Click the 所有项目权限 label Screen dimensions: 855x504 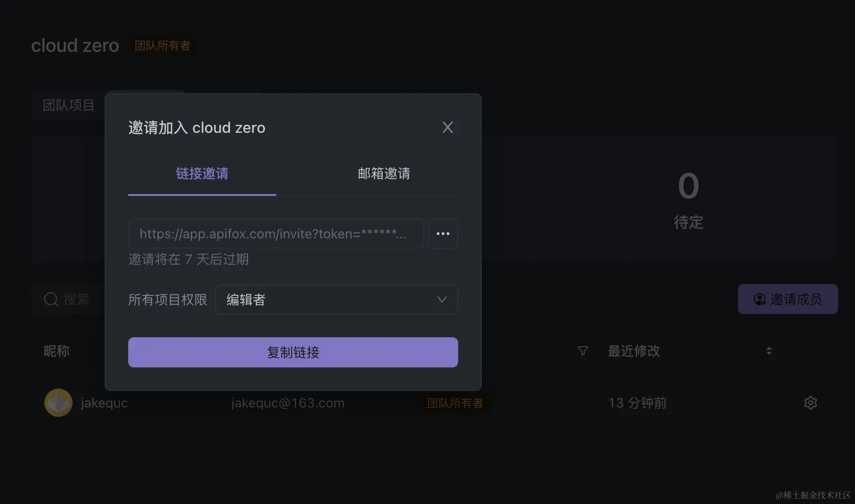(168, 300)
